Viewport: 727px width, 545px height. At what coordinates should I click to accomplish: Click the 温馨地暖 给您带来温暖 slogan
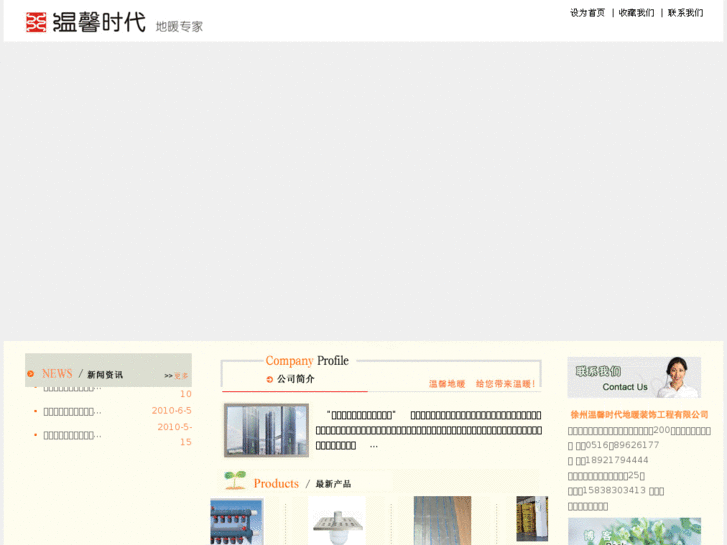(x=482, y=384)
